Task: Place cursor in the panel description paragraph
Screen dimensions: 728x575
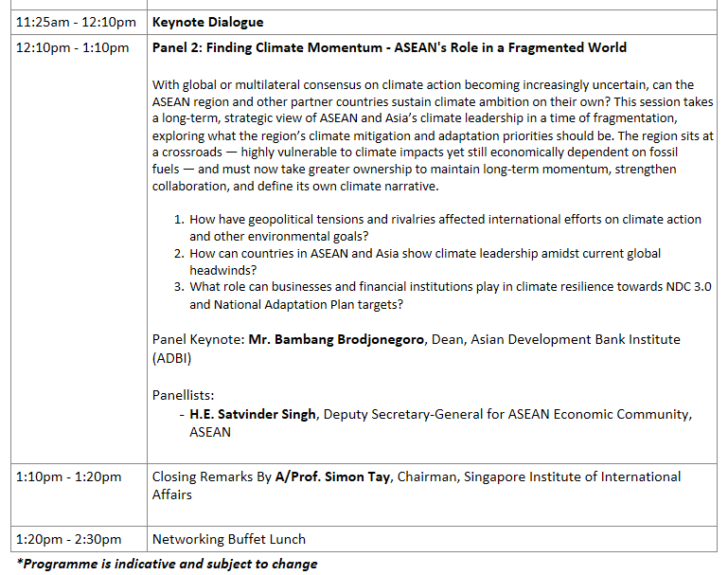Action: point(433,127)
